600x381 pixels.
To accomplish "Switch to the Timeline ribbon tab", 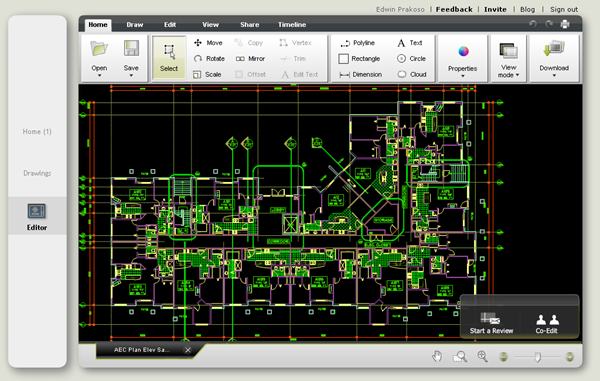I will point(292,24).
